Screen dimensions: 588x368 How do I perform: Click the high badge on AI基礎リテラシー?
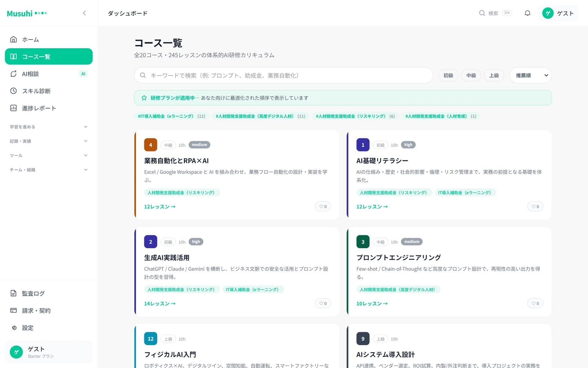click(x=408, y=145)
